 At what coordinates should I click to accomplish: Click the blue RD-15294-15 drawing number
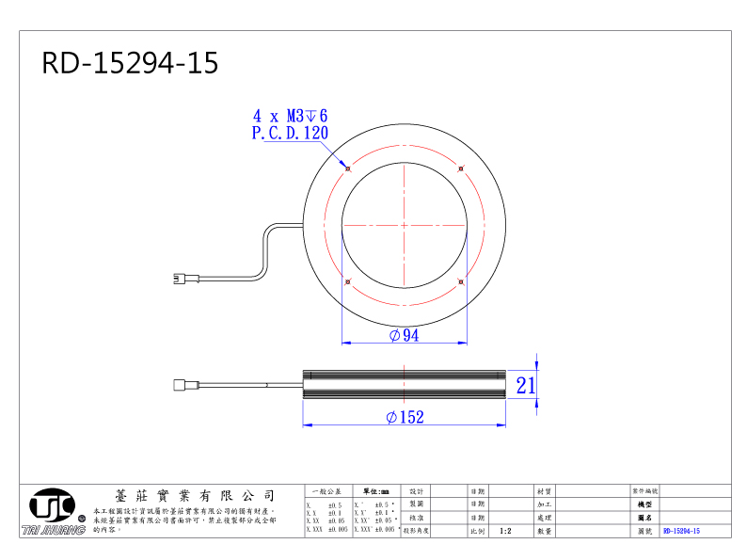[x=681, y=531]
